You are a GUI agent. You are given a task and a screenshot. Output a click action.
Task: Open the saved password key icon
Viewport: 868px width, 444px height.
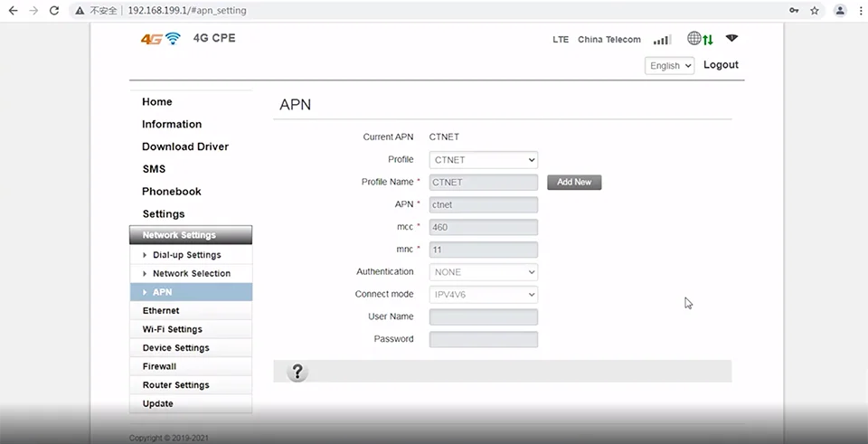[x=794, y=11]
